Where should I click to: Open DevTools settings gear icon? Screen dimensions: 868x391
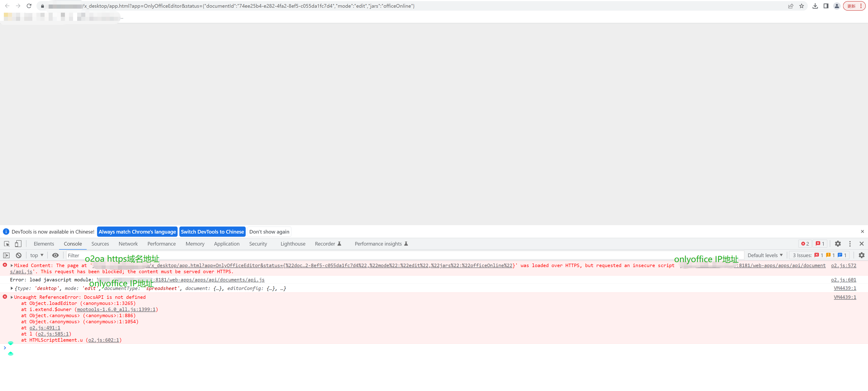click(x=838, y=244)
